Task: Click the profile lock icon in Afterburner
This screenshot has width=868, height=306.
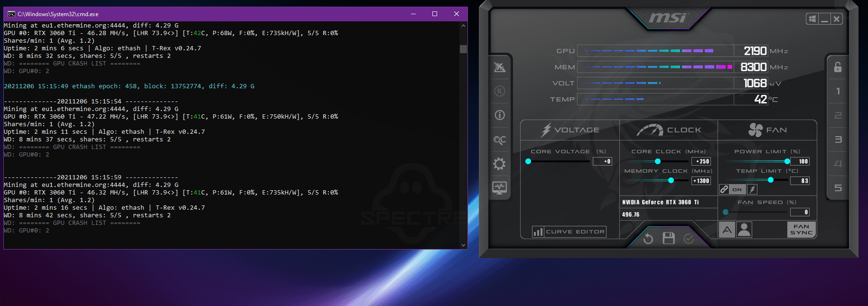Action: pyautogui.click(x=838, y=67)
